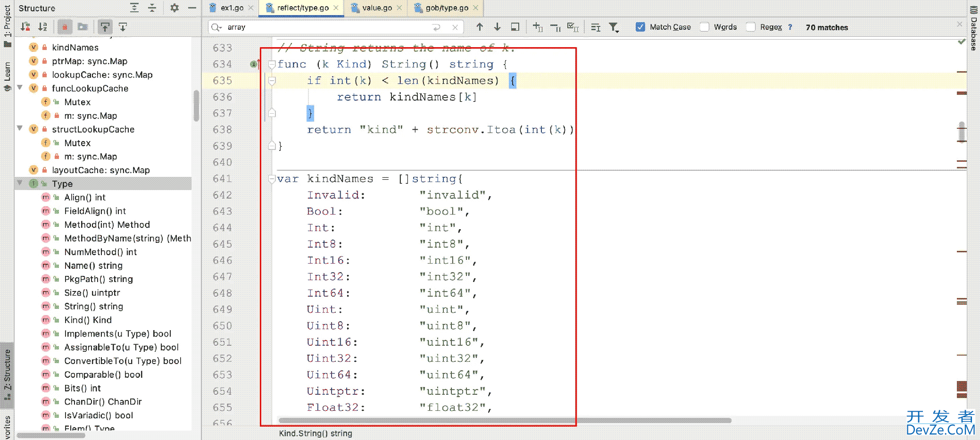Click the Kind.String() string breadcrumb

coord(315,433)
